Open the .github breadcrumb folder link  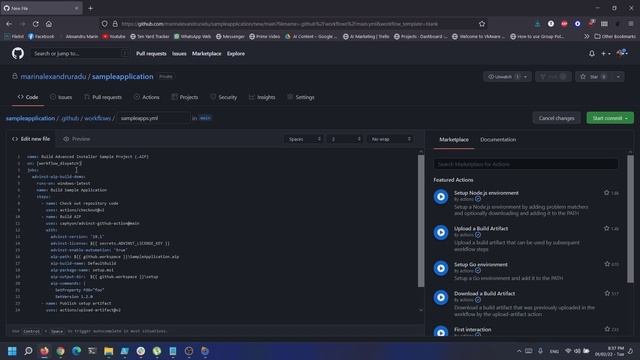70,118
